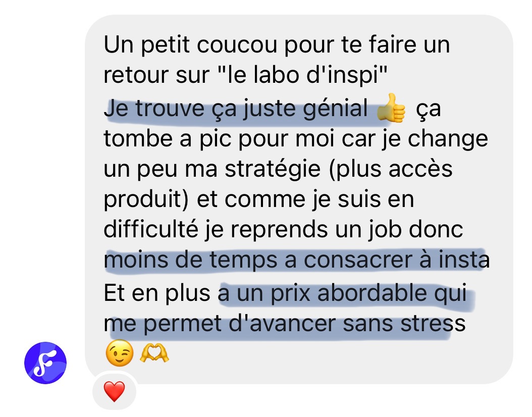Image resolution: width=532 pixels, height=417 pixels.
Task: Click the highlighted text "a un prix abordable qui"
Action: click(342, 293)
